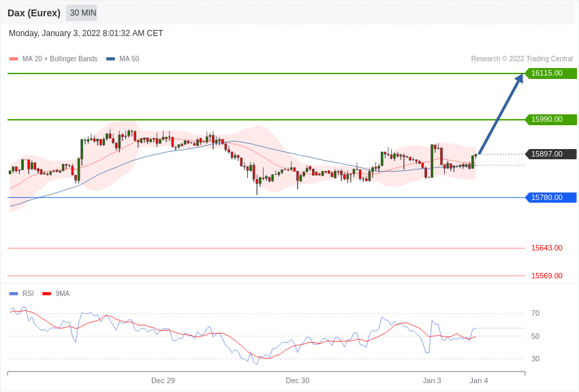Click the date and time stamp text
This screenshot has width=579, height=392.
86,33
